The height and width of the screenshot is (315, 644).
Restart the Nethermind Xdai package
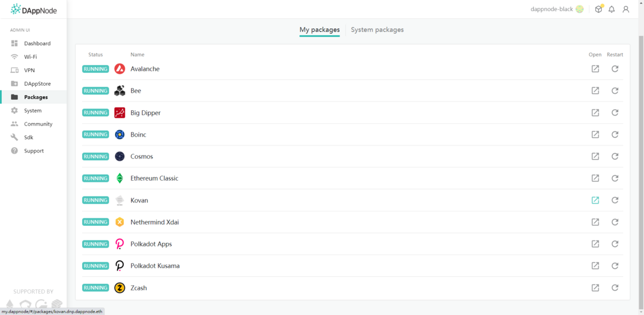pyautogui.click(x=615, y=222)
